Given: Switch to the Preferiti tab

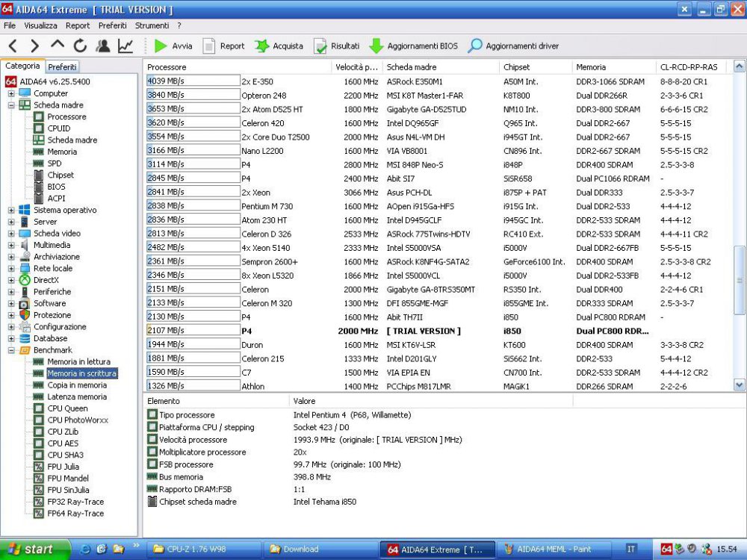Looking at the screenshot, I should pyautogui.click(x=63, y=66).
